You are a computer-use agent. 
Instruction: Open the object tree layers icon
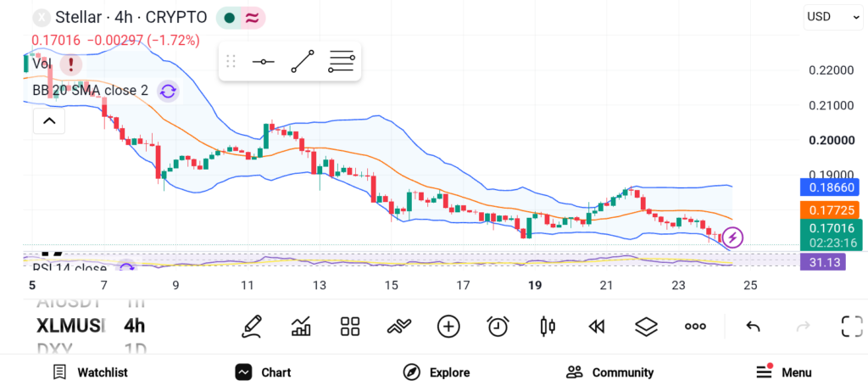[646, 327]
